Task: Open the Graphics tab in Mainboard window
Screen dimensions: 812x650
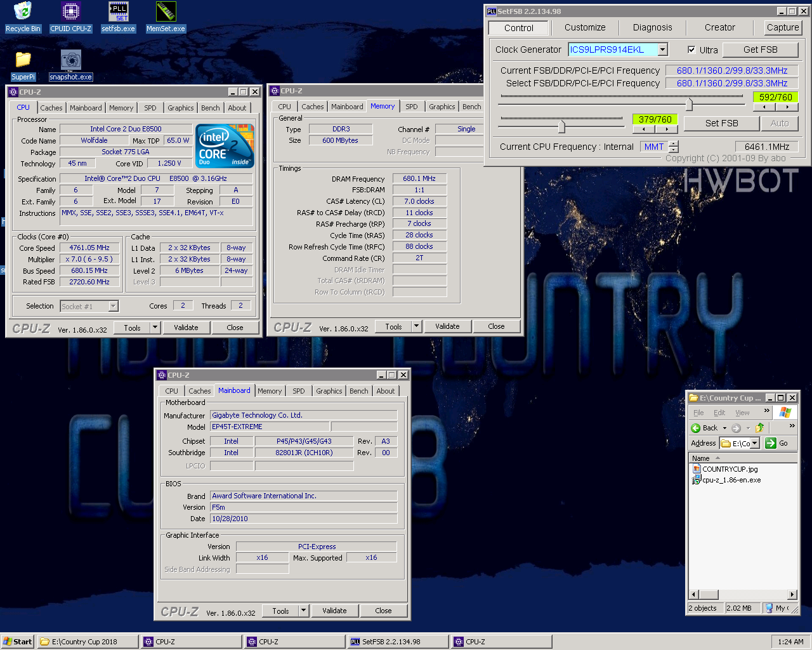Action: [329, 391]
